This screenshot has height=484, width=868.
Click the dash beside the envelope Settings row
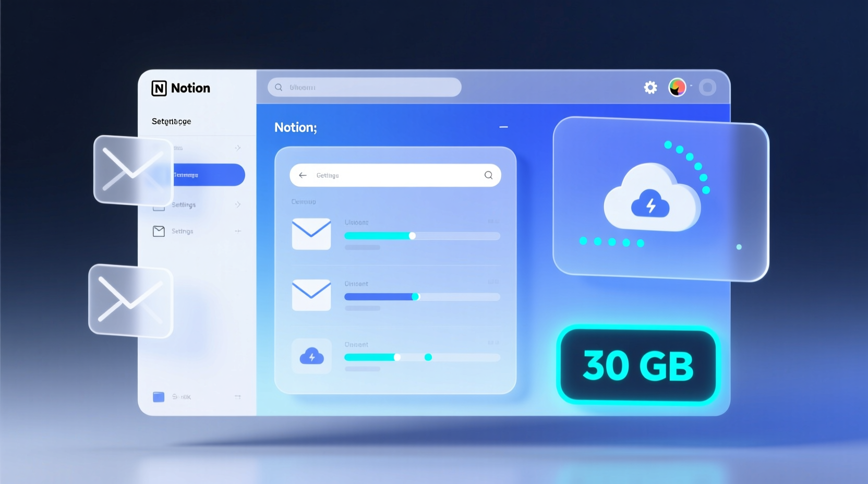click(x=238, y=231)
